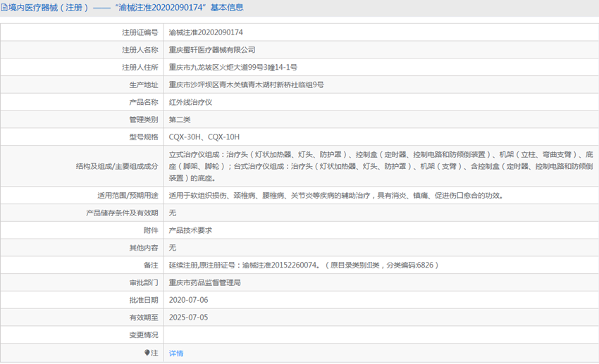Select management category value 第二类
This screenshot has width=599, height=364.
[x=180, y=120]
